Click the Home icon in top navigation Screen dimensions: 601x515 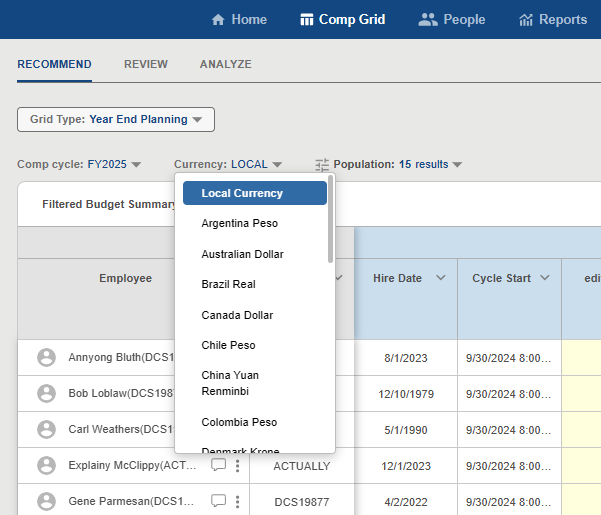pyautogui.click(x=218, y=20)
